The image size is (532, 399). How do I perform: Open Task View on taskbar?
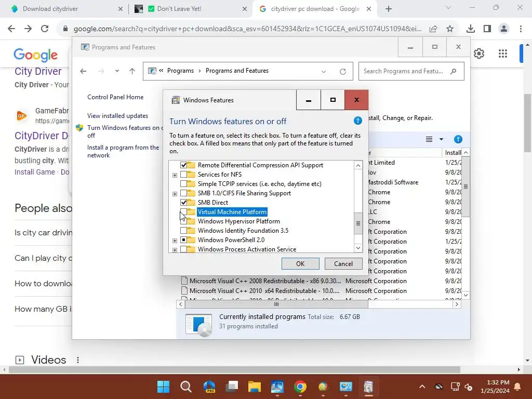232,387
